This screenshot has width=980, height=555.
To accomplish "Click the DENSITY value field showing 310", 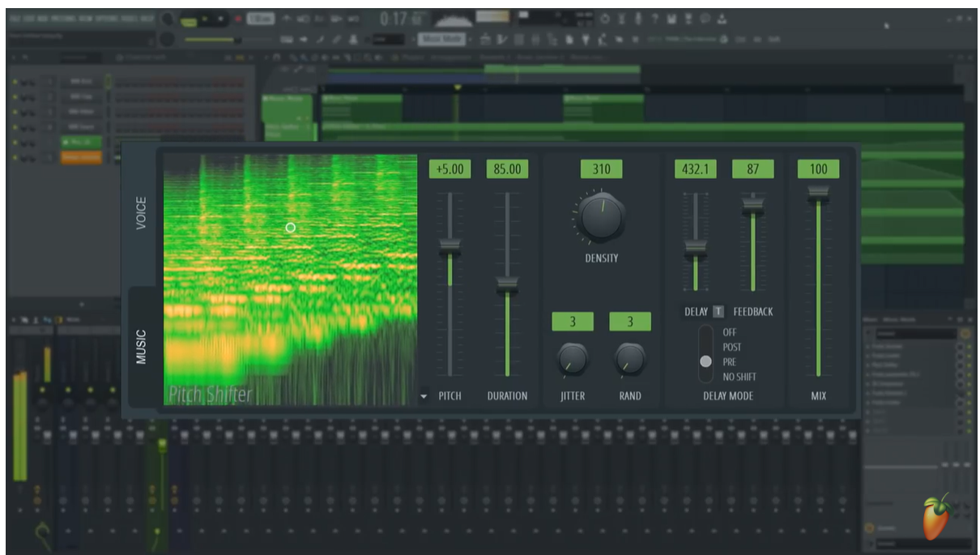I will [x=601, y=169].
